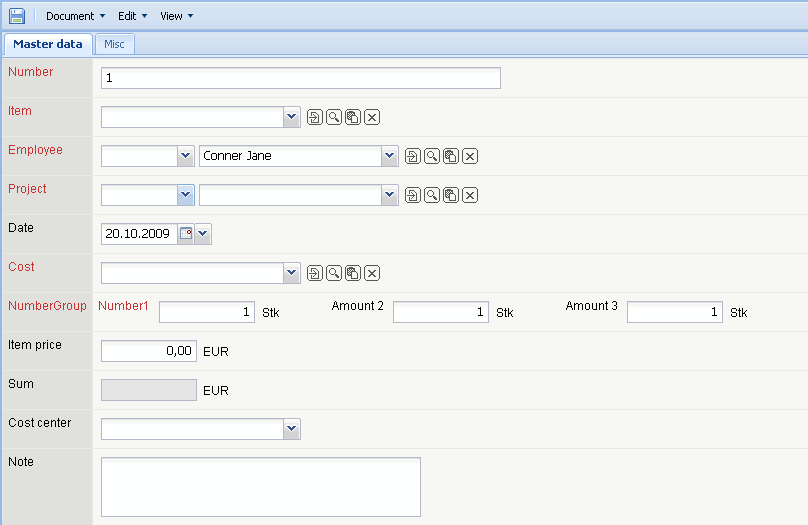Open the Cost record link icon
The image size is (808, 525).
click(315, 273)
